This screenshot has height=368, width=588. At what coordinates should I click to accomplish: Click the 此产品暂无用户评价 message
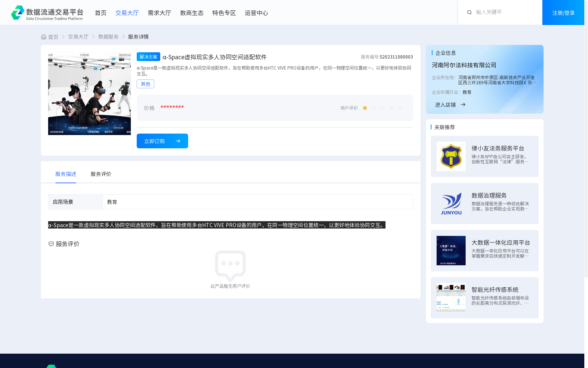(x=230, y=286)
